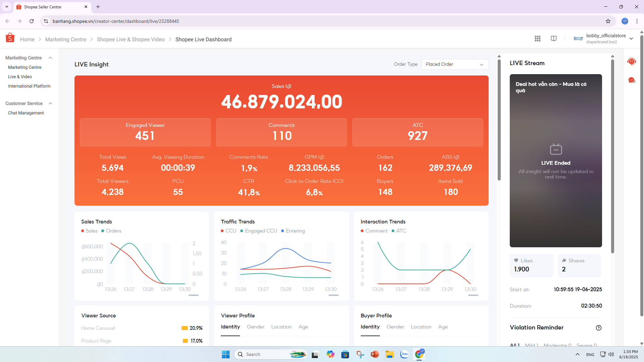Open the red support headset icon

click(x=632, y=61)
